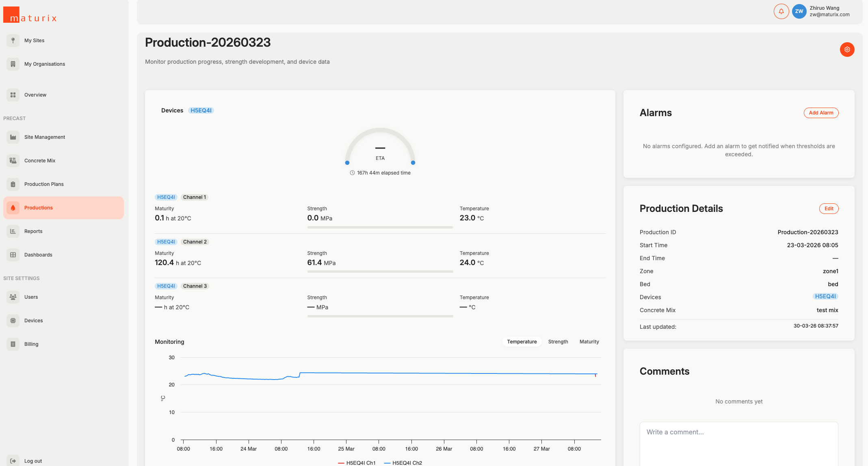Screen dimensions: 868x466
Task: Click the H5EQ4I device tag in Production Details
Action: click(825, 296)
